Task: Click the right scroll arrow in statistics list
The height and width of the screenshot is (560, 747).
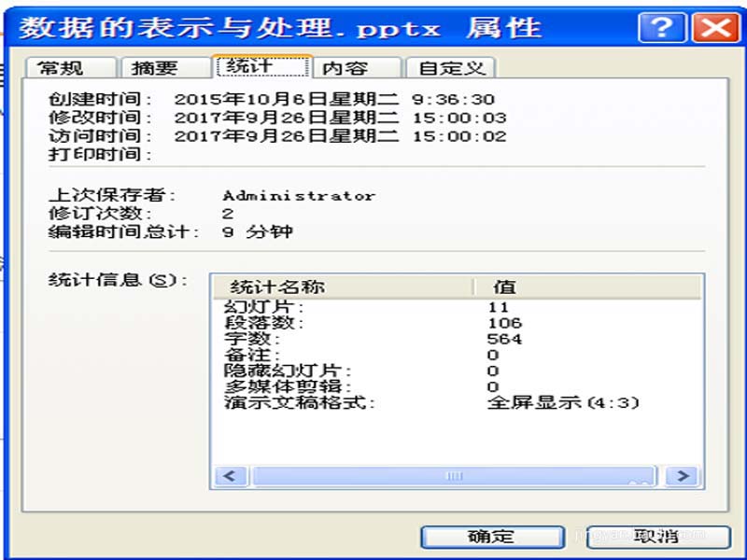Action: [683, 476]
